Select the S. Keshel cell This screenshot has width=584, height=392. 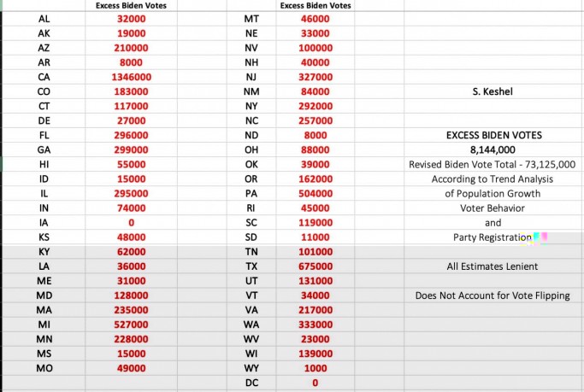click(x=493, y=91)
